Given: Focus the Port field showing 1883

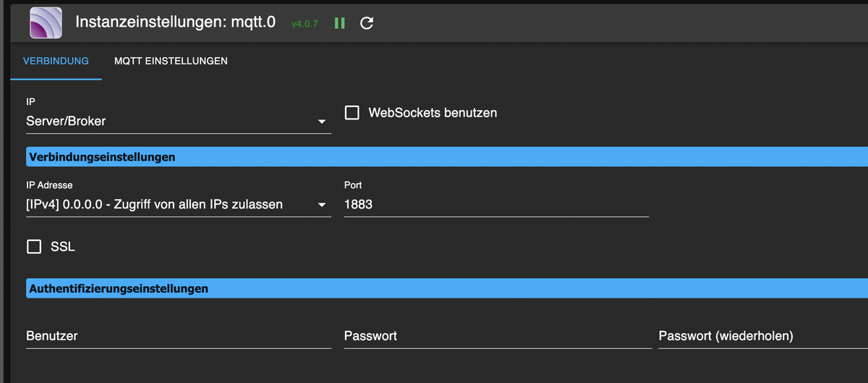Looking at the screenshot, I should [496, 204].
